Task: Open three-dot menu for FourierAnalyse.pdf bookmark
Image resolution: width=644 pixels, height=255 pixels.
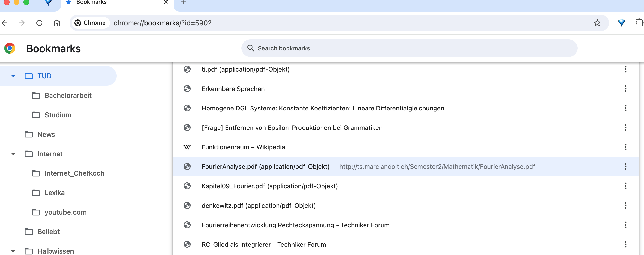Action: point(625,167)
